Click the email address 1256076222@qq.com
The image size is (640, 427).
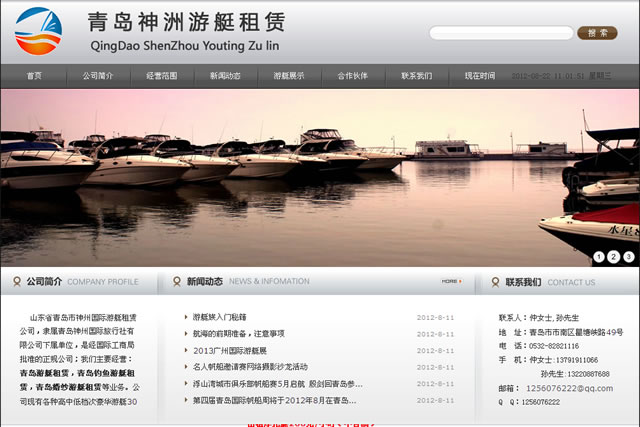[569, 388]
